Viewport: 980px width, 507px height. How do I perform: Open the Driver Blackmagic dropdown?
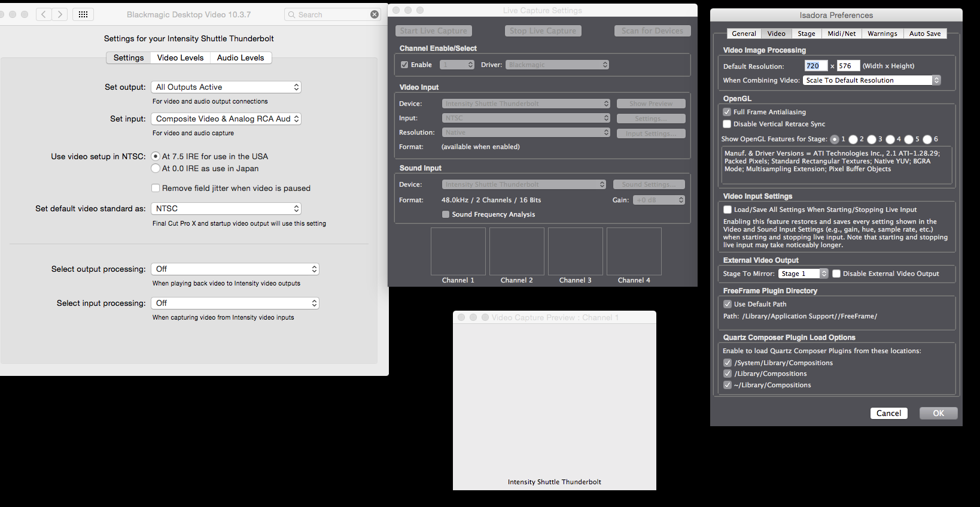click(x=558, y=65)
